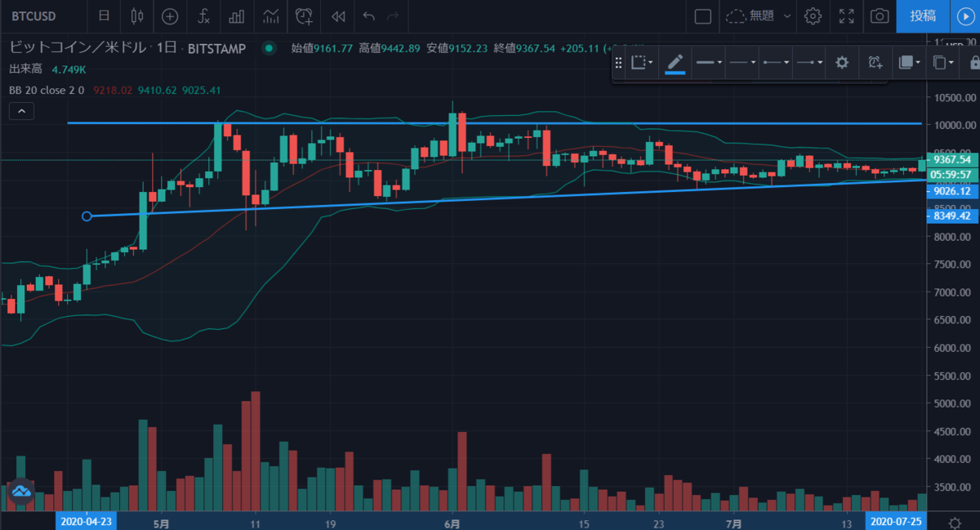The image size is (980, 530).
Task: Select the 出来高 volume indicator legend
Action: tap(25, 69)
